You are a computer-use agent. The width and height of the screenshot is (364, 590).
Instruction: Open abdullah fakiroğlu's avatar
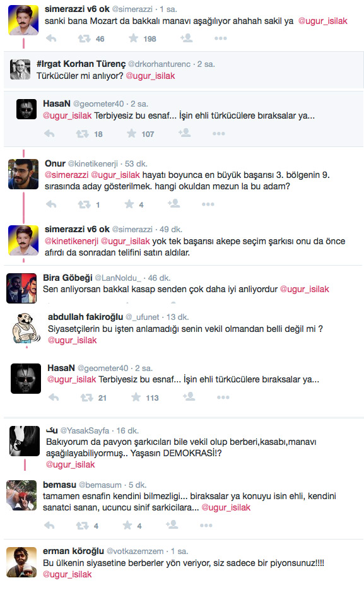tap(25, 328)
